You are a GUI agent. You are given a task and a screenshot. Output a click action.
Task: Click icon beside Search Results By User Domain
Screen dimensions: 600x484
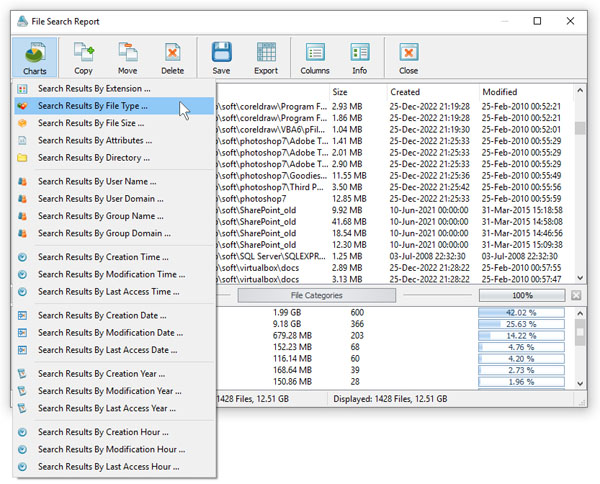pyautogui.click(x=23, y=199)
